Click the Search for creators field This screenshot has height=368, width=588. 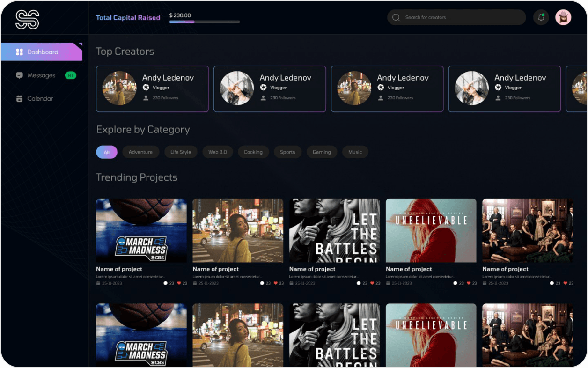pos(456,17)
